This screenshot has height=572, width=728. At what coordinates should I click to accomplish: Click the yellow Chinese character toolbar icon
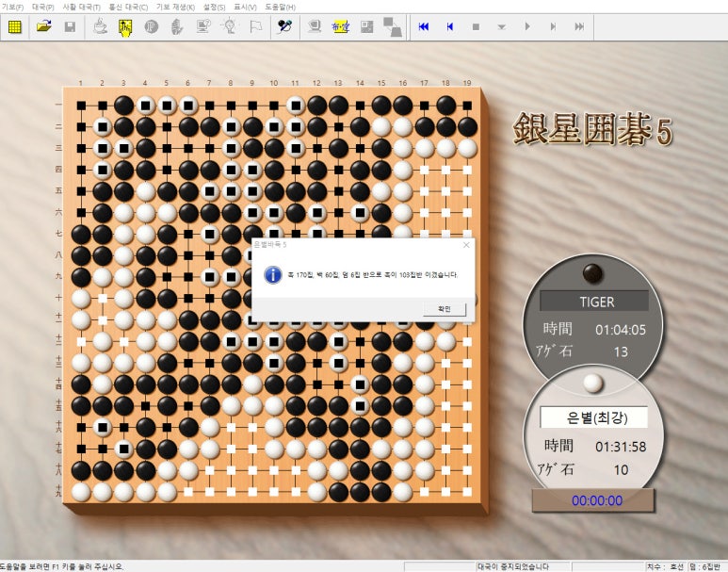[340, 27]
